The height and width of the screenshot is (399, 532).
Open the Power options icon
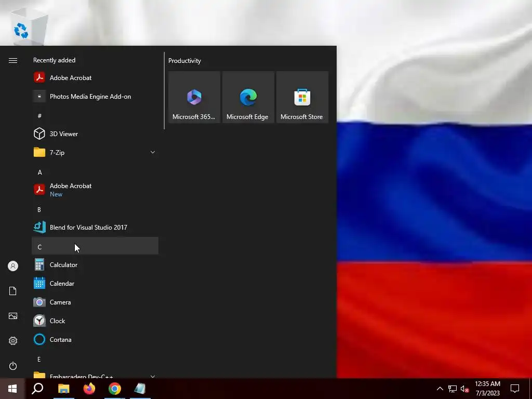click(13, 366)
